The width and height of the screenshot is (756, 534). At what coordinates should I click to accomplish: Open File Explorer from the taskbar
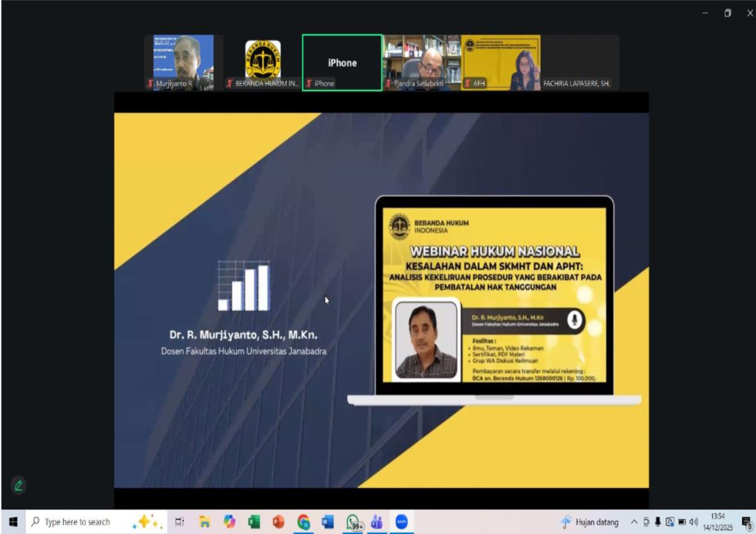pyautogui.click(x=205, y=522)
